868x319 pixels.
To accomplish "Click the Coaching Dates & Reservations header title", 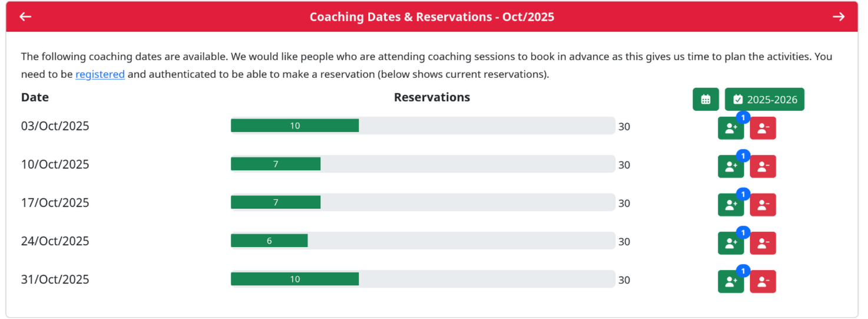I will (432, 17).
